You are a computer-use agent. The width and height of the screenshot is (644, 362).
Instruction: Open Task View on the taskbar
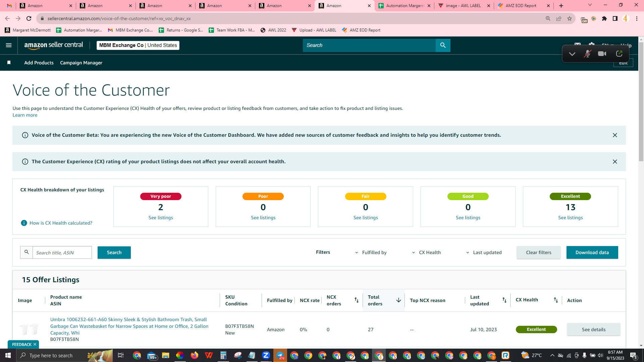click(x=121, y=355)
